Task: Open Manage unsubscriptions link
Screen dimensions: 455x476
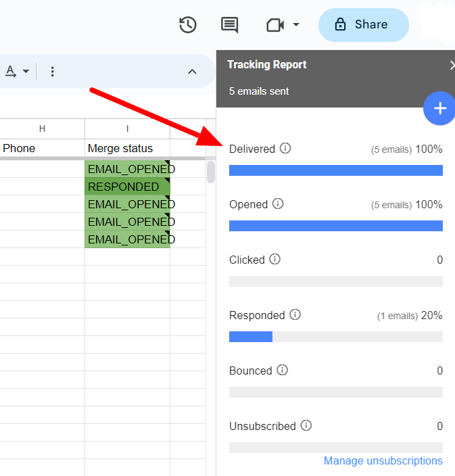Action: [383, 460]
